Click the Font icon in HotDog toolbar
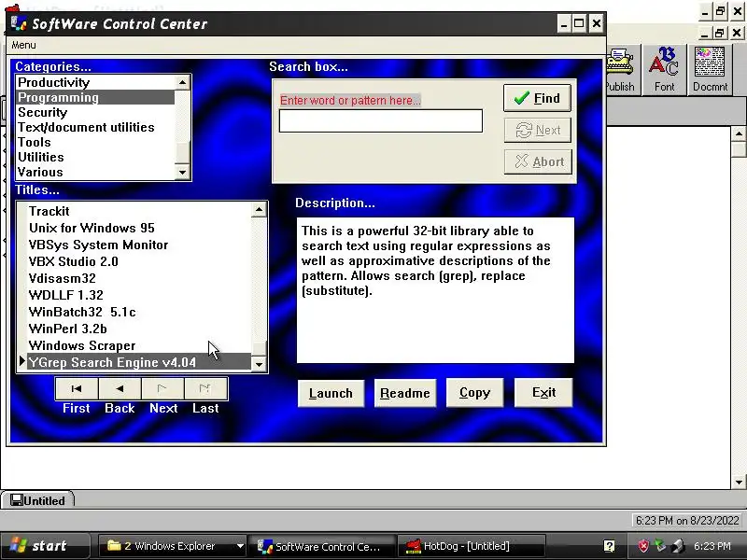The image size is (747, 560). coord(664,69)
